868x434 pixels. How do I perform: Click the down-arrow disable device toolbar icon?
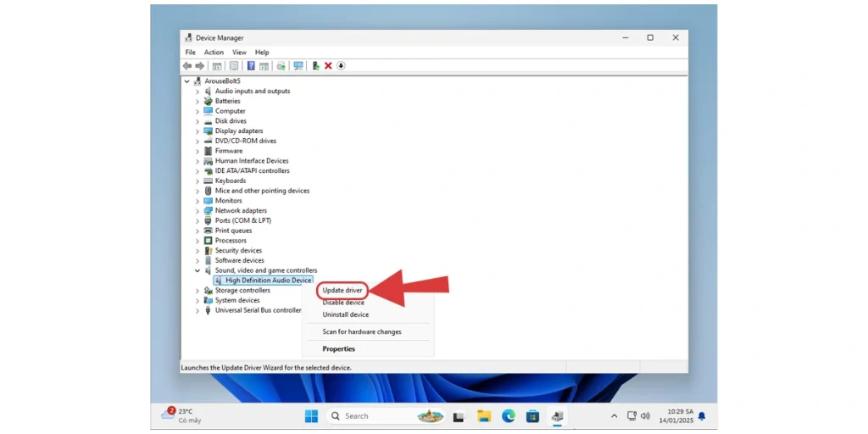pyautogui.click(x=341, y=66)
